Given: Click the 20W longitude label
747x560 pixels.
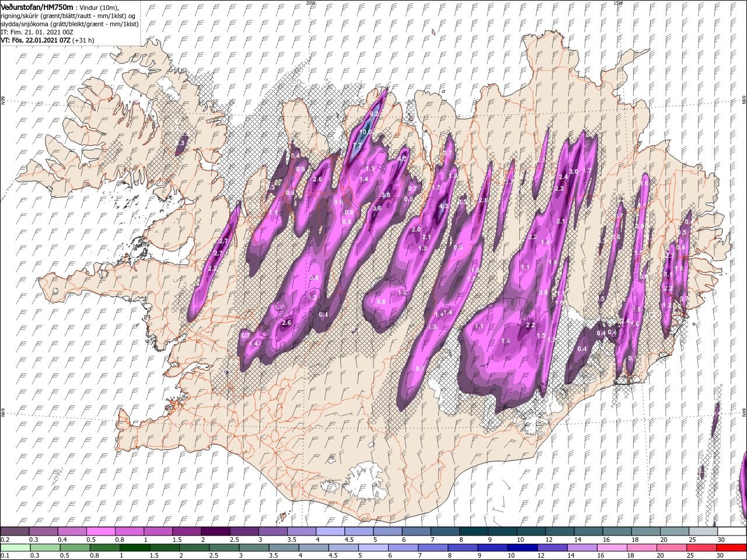Looking at the screenshot, I should pos(310,3).
